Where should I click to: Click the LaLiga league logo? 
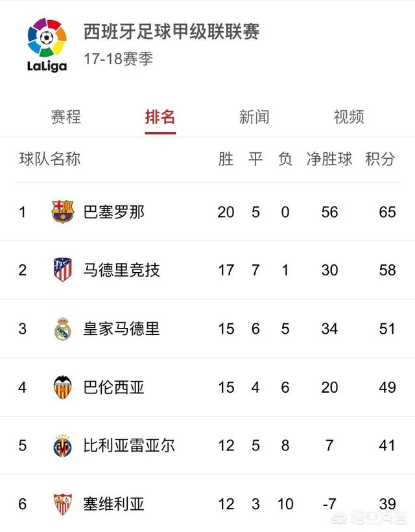click(x=47, y=45)
